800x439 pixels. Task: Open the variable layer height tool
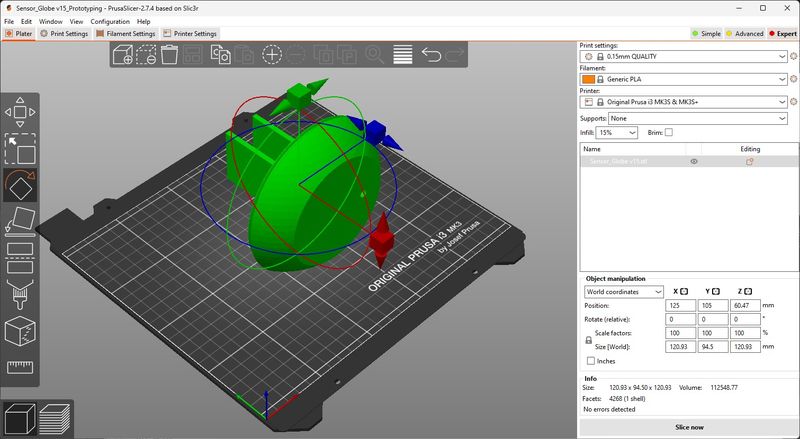tap(402, 55)
